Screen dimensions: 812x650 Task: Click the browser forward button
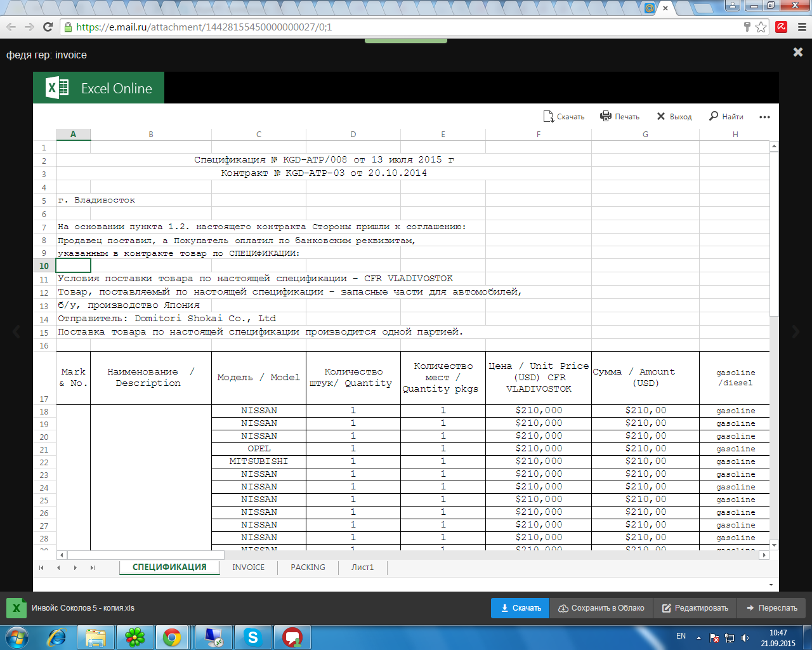(x=29, y=27)
